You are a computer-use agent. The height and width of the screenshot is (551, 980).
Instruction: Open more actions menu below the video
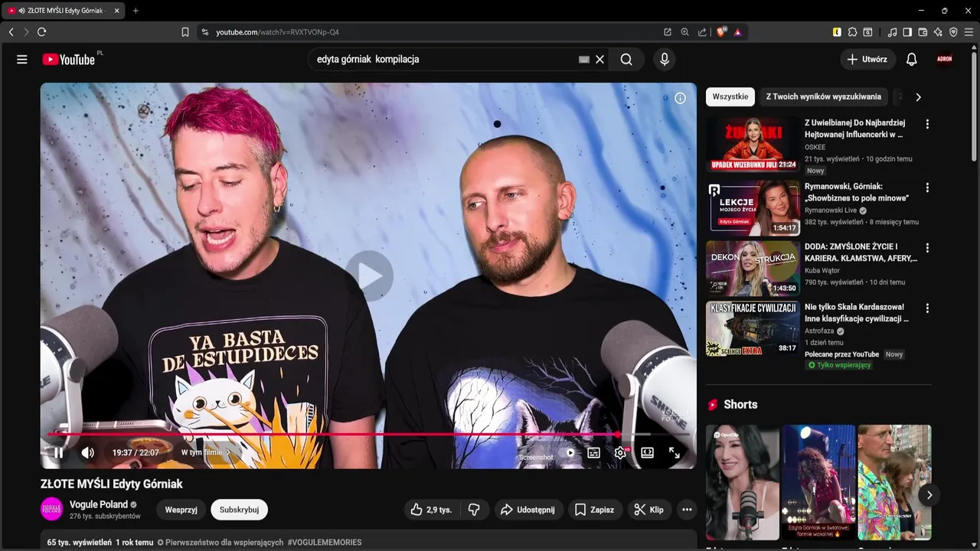click(687, 510)
